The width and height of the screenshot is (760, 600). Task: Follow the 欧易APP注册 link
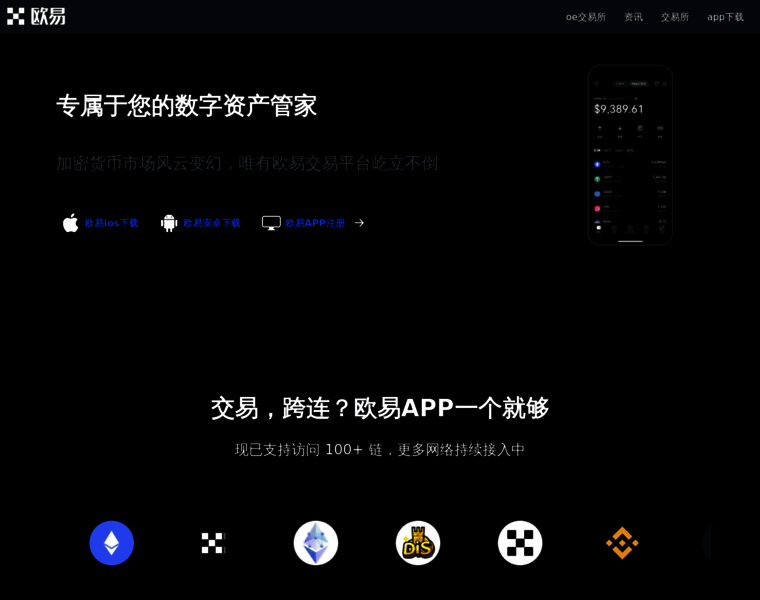click(315, 223)
